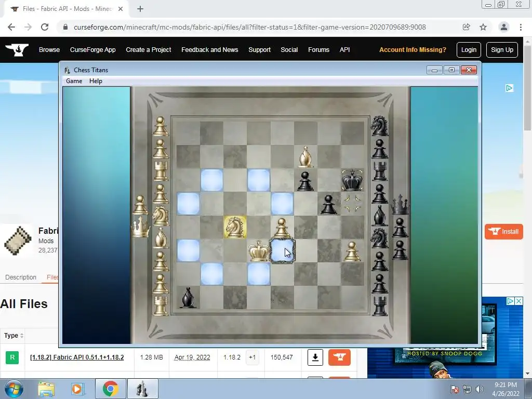Click the orange Install button

(x=504, y=232)
